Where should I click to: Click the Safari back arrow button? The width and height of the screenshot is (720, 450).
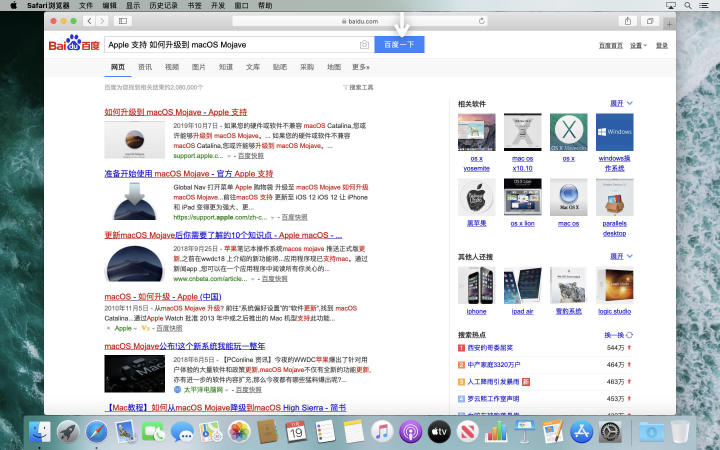pyautogui.click(x=90, y=21)
